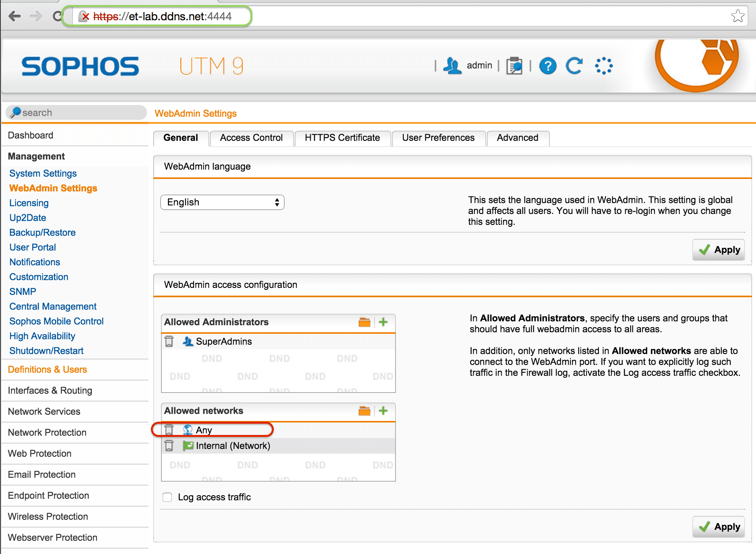Screen dimensions: 756x554
Task: Enable the Log access traffic checkbox
Action: pos(167,497)
